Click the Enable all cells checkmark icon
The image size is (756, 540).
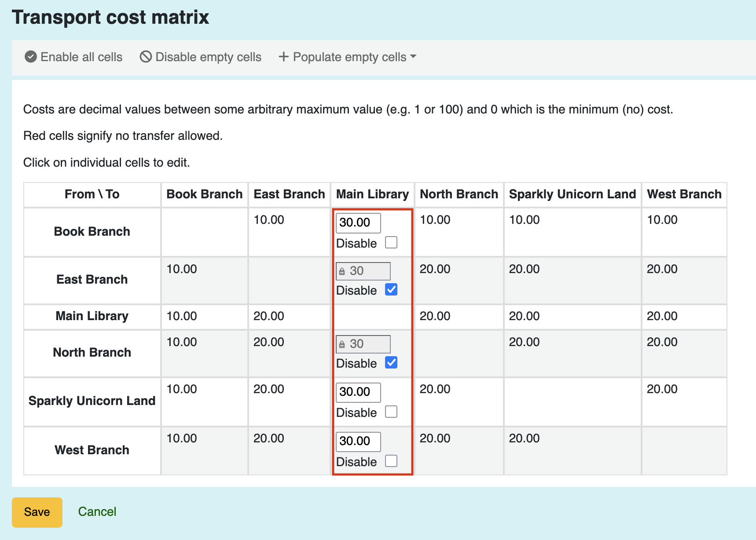(30, 57)
